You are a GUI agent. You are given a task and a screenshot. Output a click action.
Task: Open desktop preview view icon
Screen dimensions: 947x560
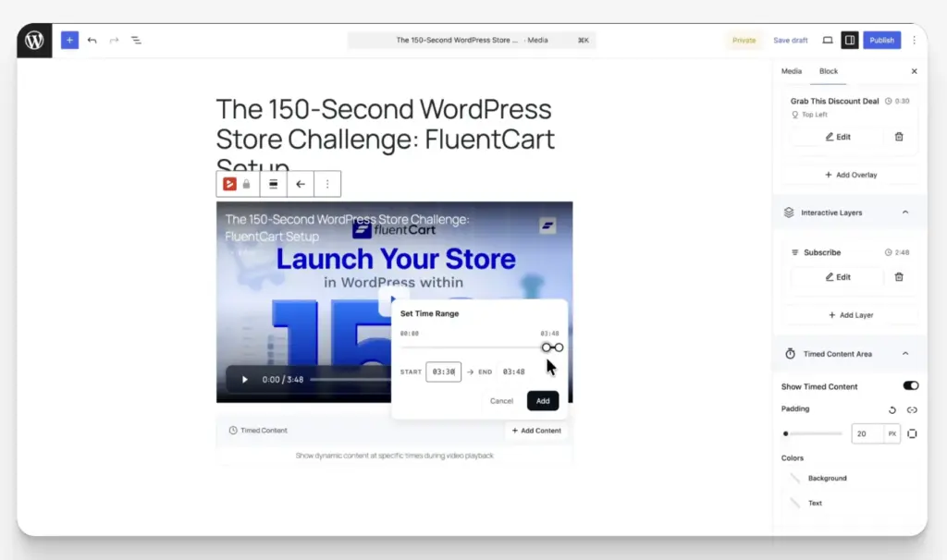(x=828, y=41)
